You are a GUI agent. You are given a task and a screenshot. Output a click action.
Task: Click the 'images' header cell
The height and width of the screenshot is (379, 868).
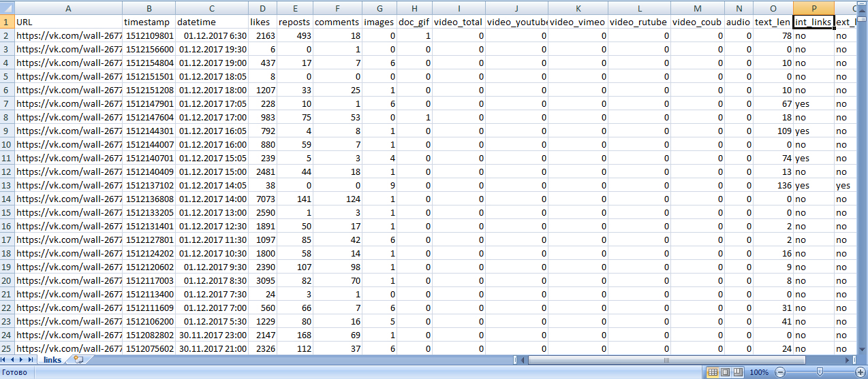click(379, 22)
